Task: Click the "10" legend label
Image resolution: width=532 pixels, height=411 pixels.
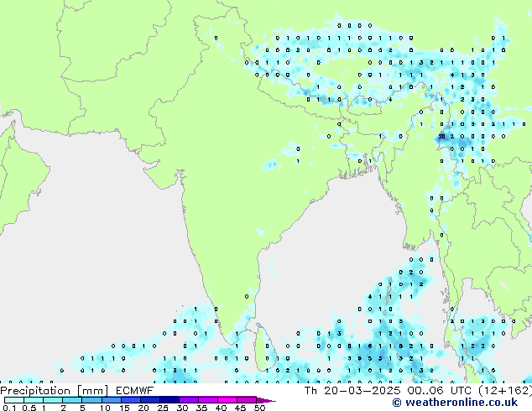Action: coord(105,408)
